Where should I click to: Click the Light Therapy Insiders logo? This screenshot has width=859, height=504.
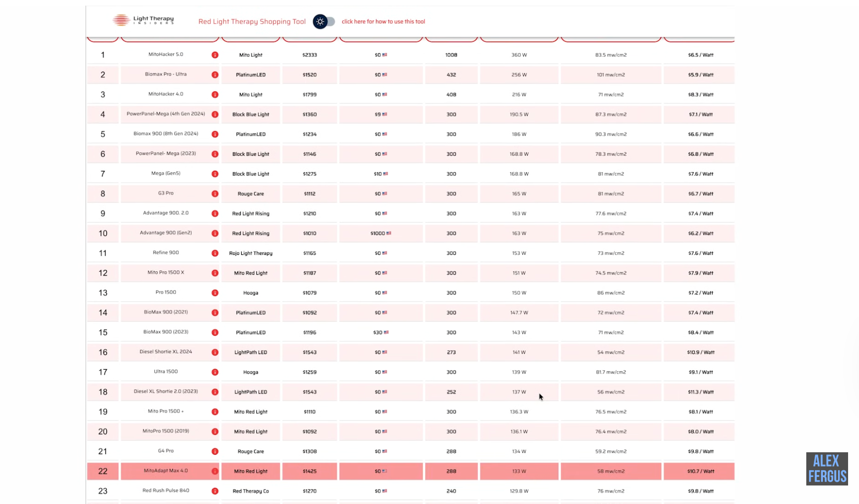(x=143, y=20)
